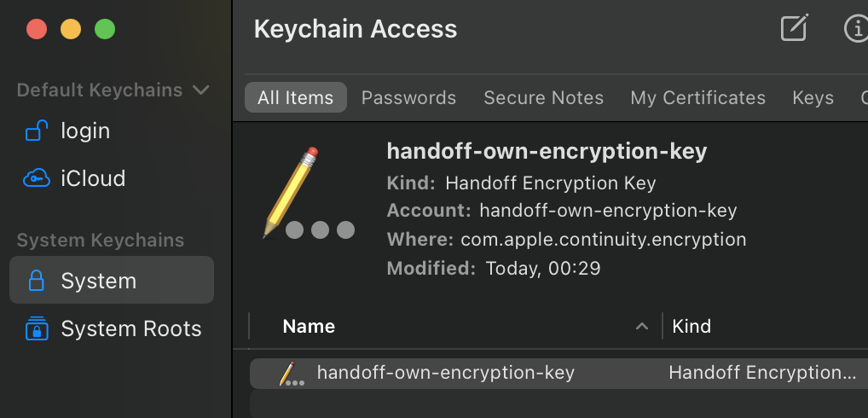The image size is (868, 418).
Task: Click the small pencil icon in list row
Action: pos(291,374)
